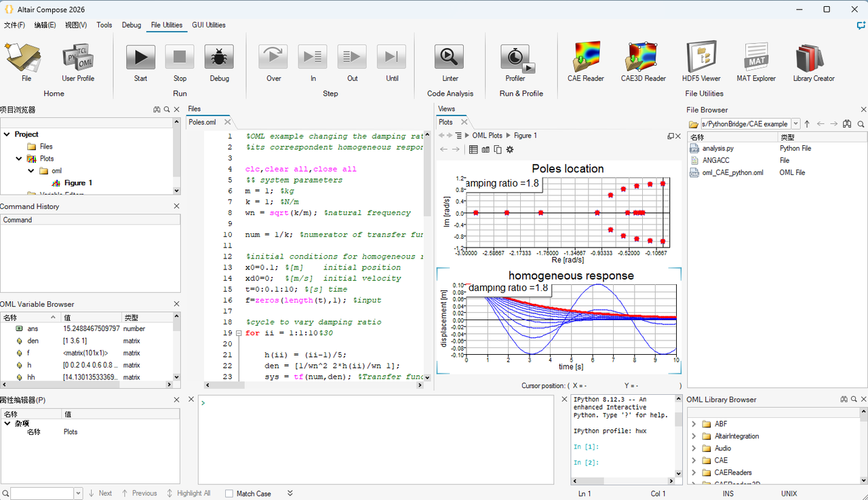Image resolution: width=868 pixels, height=500 pixels.
Task: Open the Profiler tool
Action: (515, 58)
